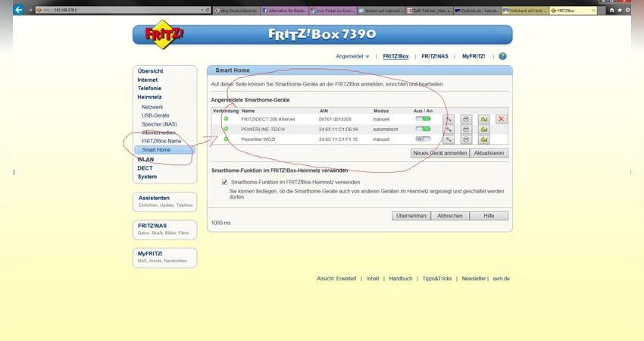Switch POWERLINE-TEICH off
Screen dimensions: 644x341
423,129
